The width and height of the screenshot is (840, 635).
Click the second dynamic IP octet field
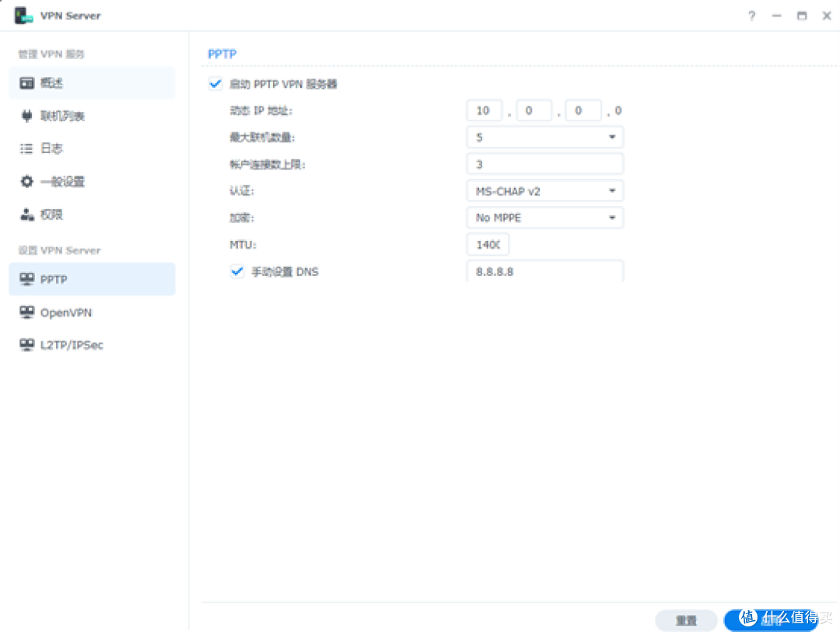[534, 111]
